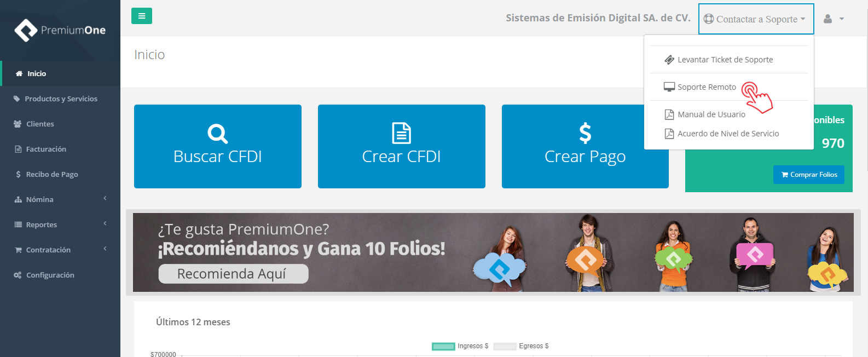Open the Clientes section
This screenshot has width=868, height=357.
coord(60,124)
